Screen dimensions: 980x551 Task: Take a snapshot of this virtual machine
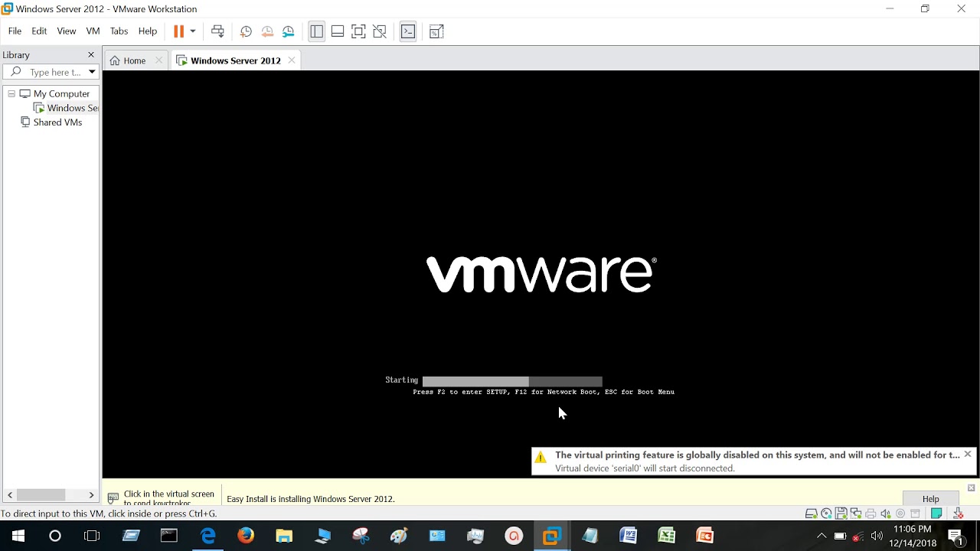click(246, 31)
